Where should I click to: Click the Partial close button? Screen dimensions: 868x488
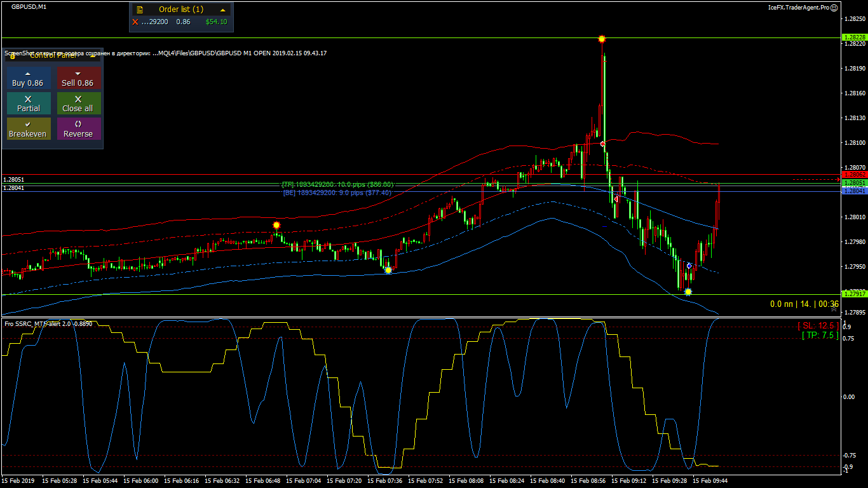coord(28,104)
